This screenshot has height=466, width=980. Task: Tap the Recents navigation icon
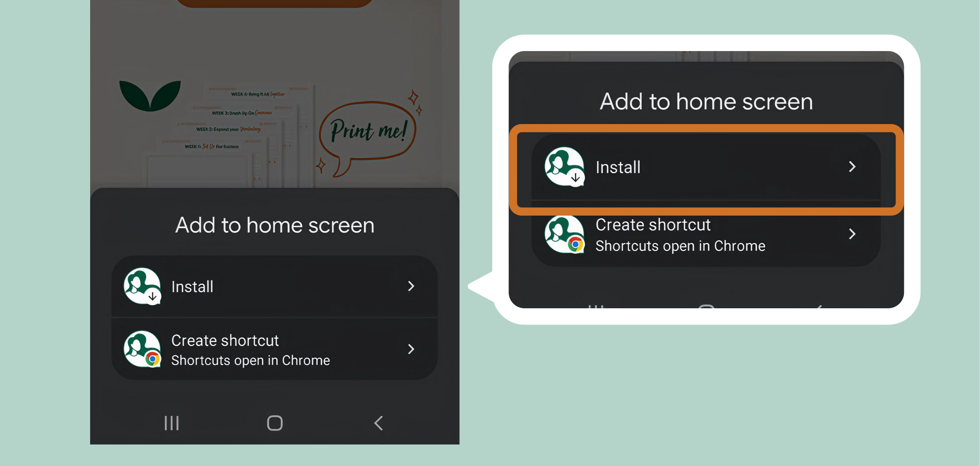point(171,423)
